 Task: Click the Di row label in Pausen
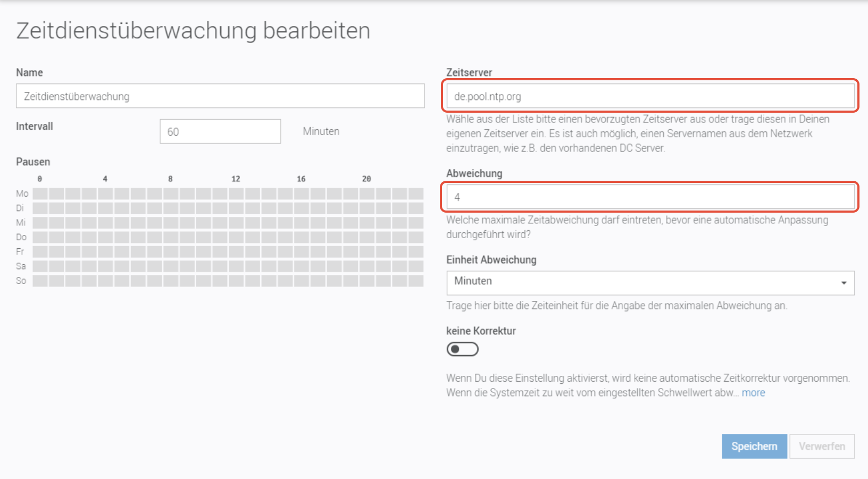click(x=20, y=208)
